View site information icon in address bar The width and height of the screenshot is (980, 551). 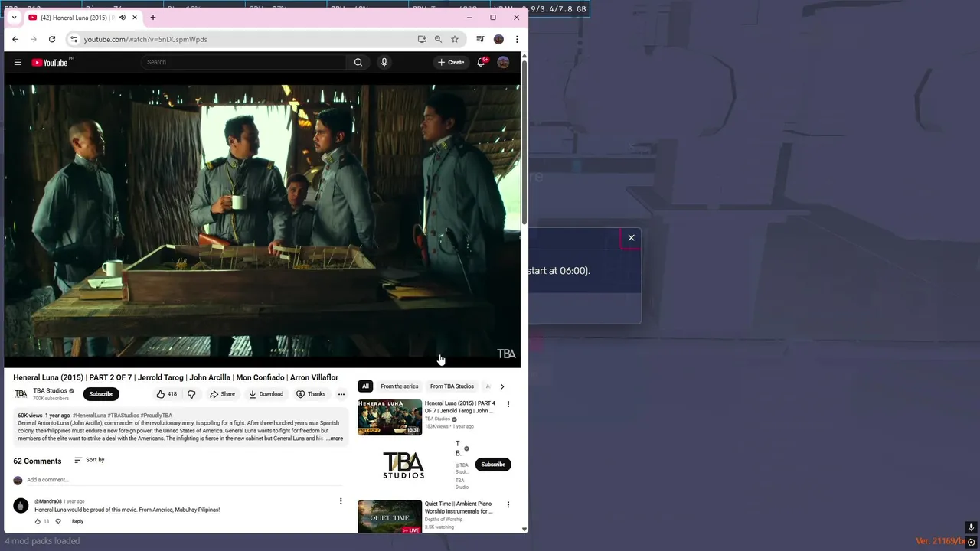73,39
